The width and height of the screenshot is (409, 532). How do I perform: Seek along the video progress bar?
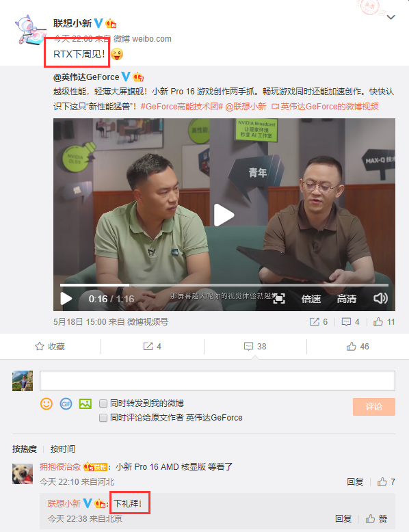pyautogui.click(x=224, y=285)
